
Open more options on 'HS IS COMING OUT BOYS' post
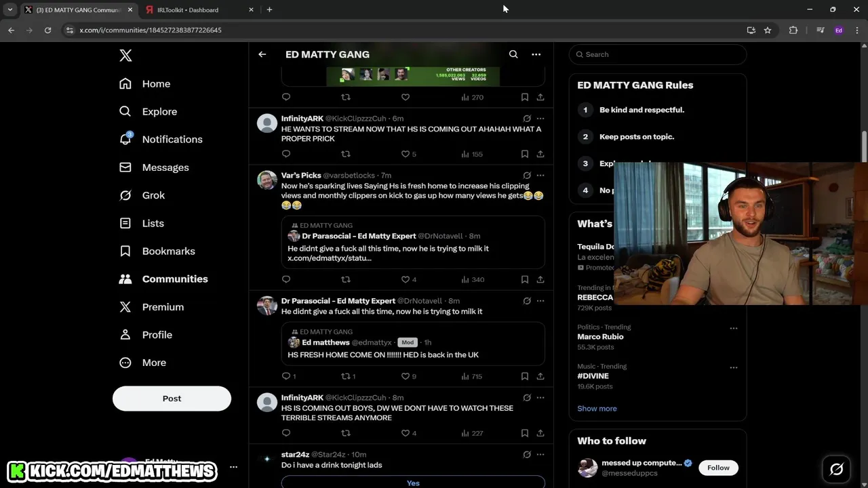click(x=540, y=398)
